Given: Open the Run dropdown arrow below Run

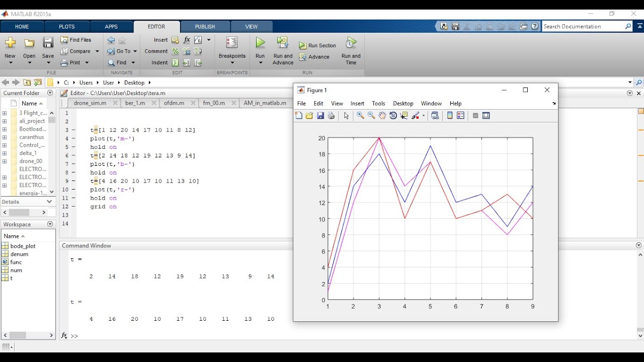Looking at the screenshot, I should (x=260, y=63).
